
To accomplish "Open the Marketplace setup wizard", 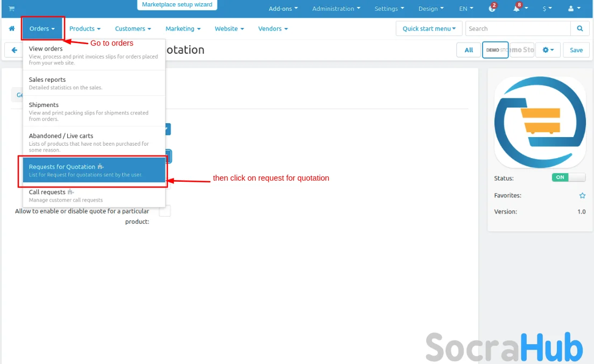I will click(177, 4).
